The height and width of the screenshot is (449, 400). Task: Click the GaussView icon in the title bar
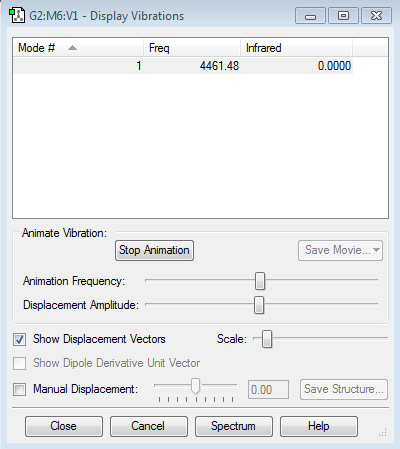[17, 16]
